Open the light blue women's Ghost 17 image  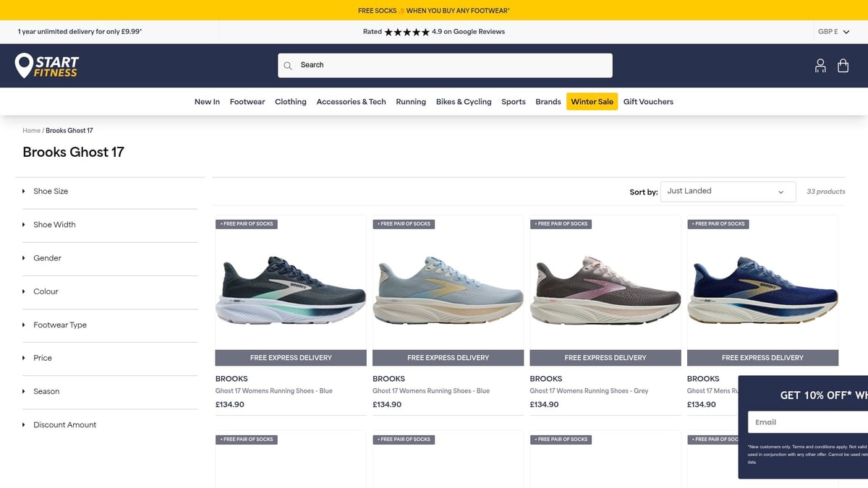(448, 289)
